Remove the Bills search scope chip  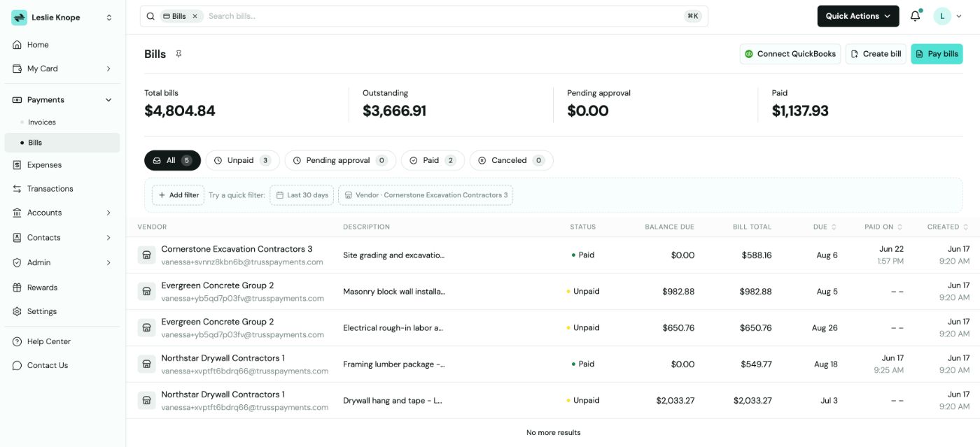[195, 16]
